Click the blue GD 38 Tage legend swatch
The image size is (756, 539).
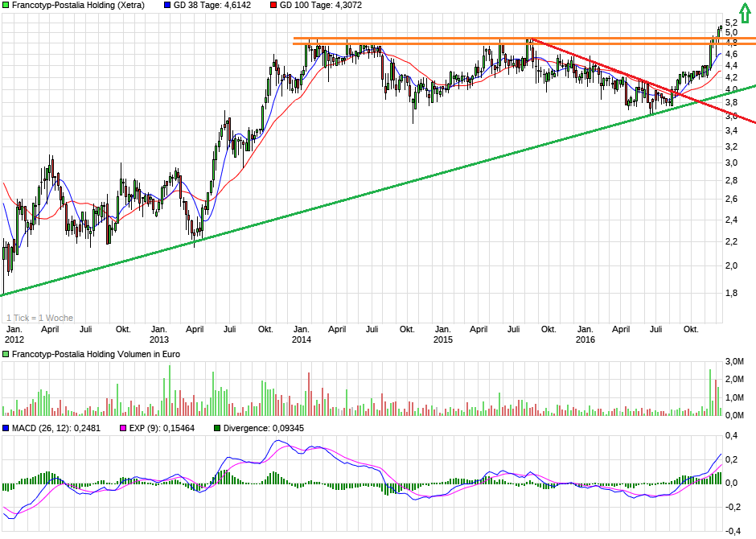click(167, 6)
